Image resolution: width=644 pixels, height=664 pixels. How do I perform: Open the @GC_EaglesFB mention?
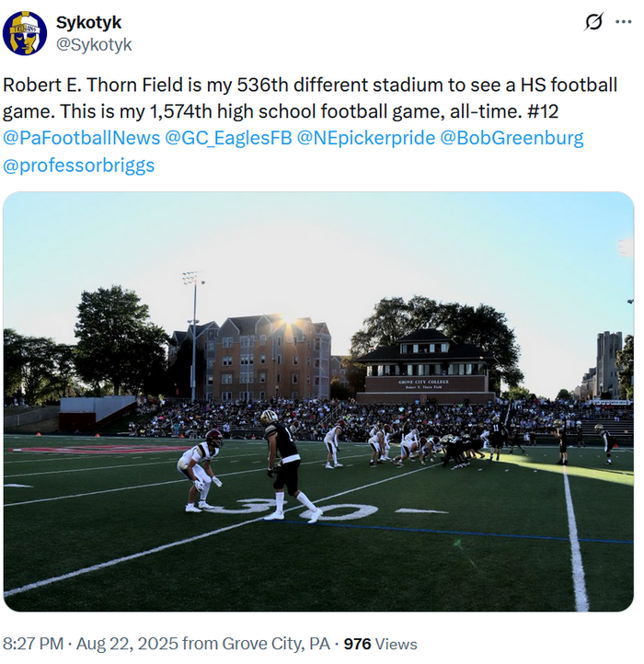[x=228, y=138]
